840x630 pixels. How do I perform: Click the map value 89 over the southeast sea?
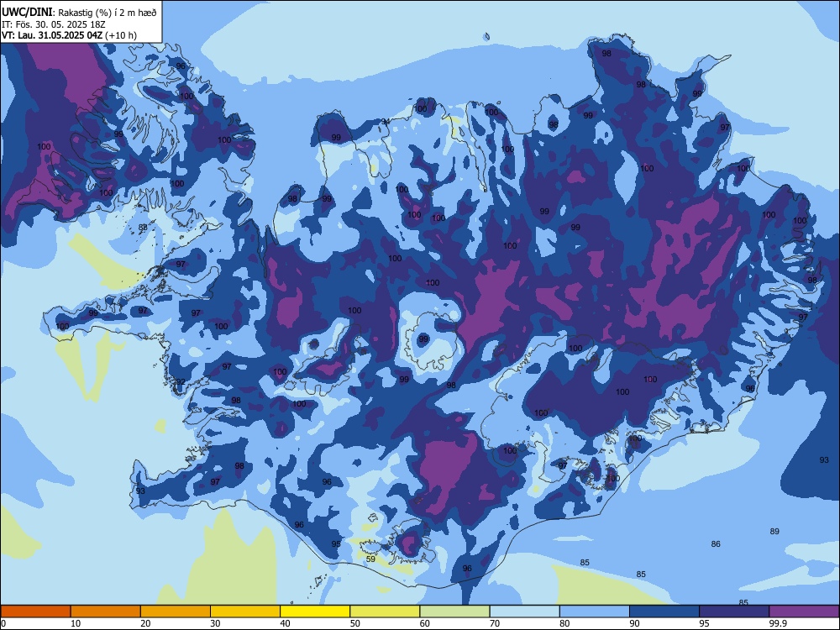click(774, 532)
